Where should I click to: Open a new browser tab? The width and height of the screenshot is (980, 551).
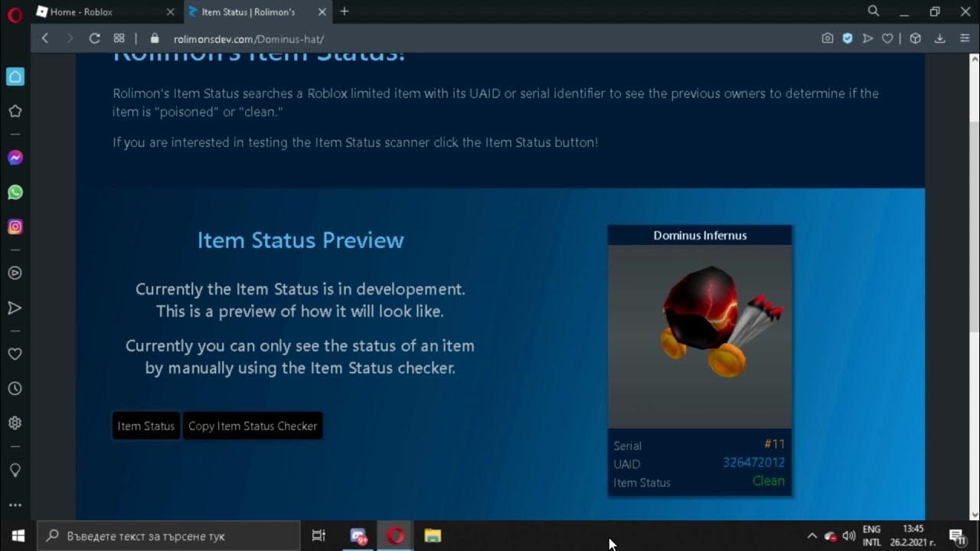point(345,11)
